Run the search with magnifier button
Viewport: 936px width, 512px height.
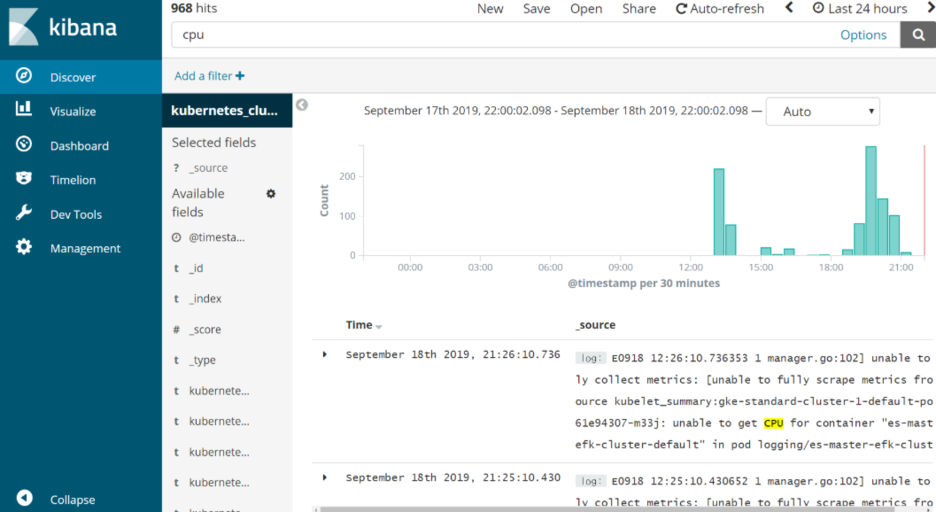[x=918, y=35]
